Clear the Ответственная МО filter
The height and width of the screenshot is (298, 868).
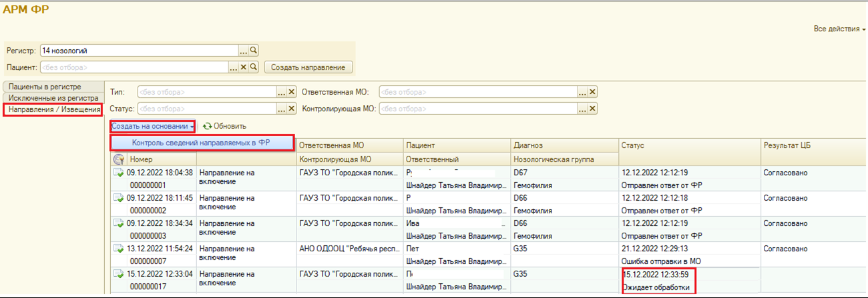[592, 93]
